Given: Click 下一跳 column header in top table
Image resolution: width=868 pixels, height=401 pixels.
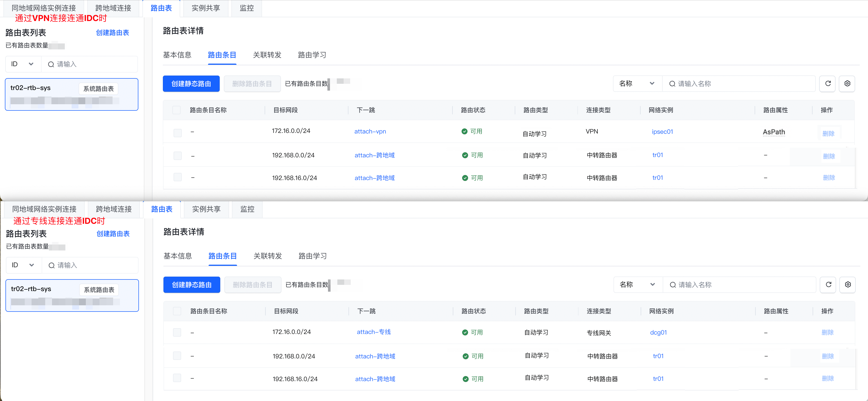Looking at the screenshot, I should pyautogui.click(x=366, y=110).
